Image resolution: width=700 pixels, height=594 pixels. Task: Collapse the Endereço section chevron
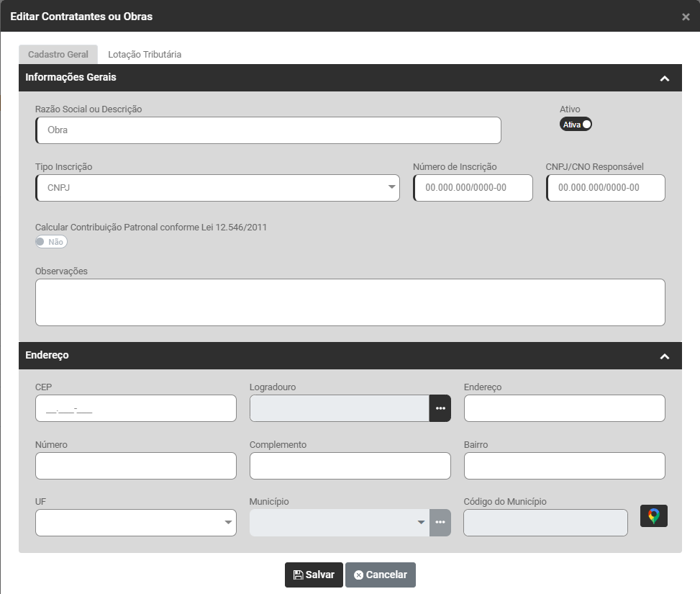(664, 356)
